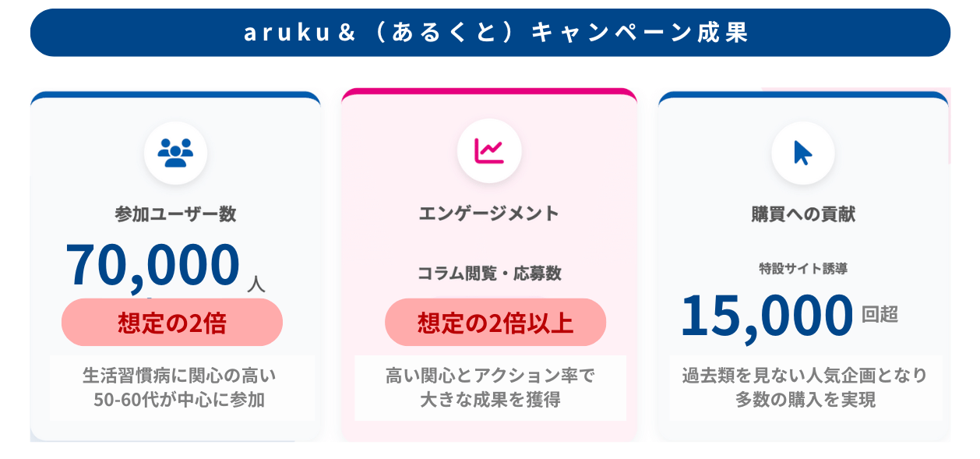Select the 購買への貢献 heading
The width and height of the screenshot is (980, 459).
coord(803,214)
